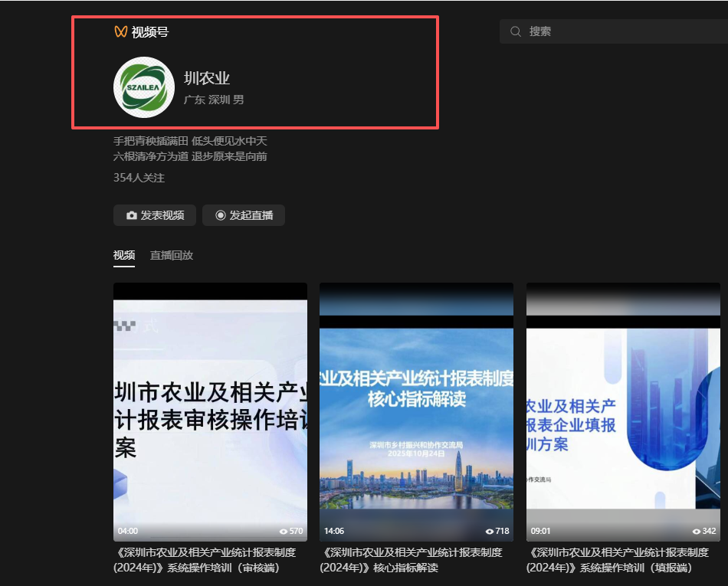Screen dimensions: 728x586
Task: Click the 圳农业 account name
Action: [x=207, y=78]
